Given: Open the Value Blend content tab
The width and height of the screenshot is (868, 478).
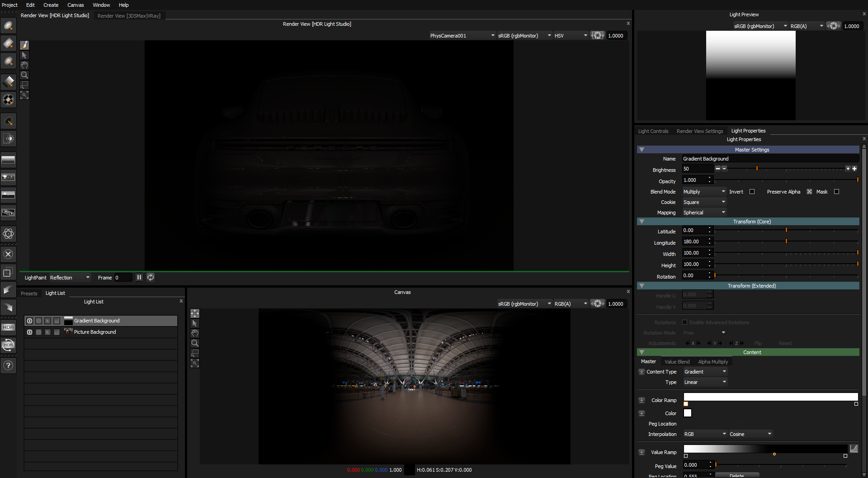Looking at the screenshot, I should pos(677,362).
